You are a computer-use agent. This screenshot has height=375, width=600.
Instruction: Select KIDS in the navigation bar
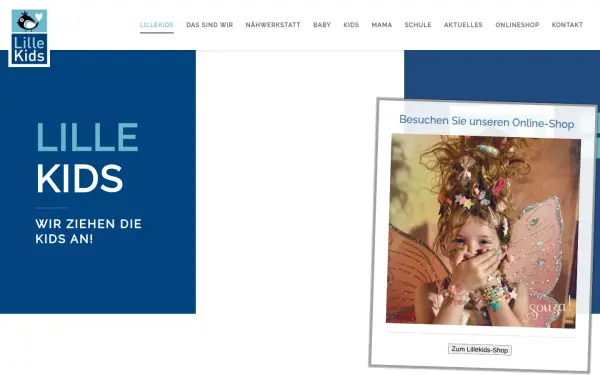[351, 25]
